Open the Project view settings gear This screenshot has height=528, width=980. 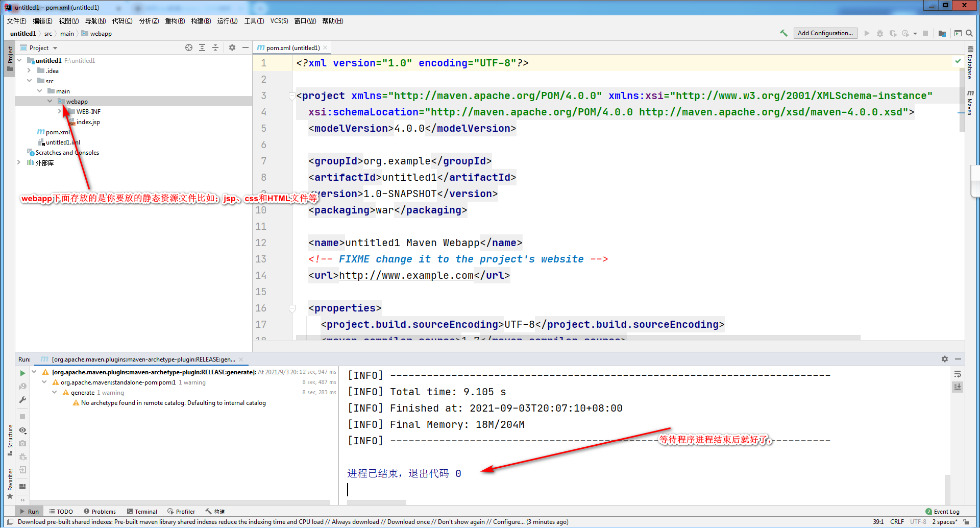pyautogui.click(x=232, y=47)
